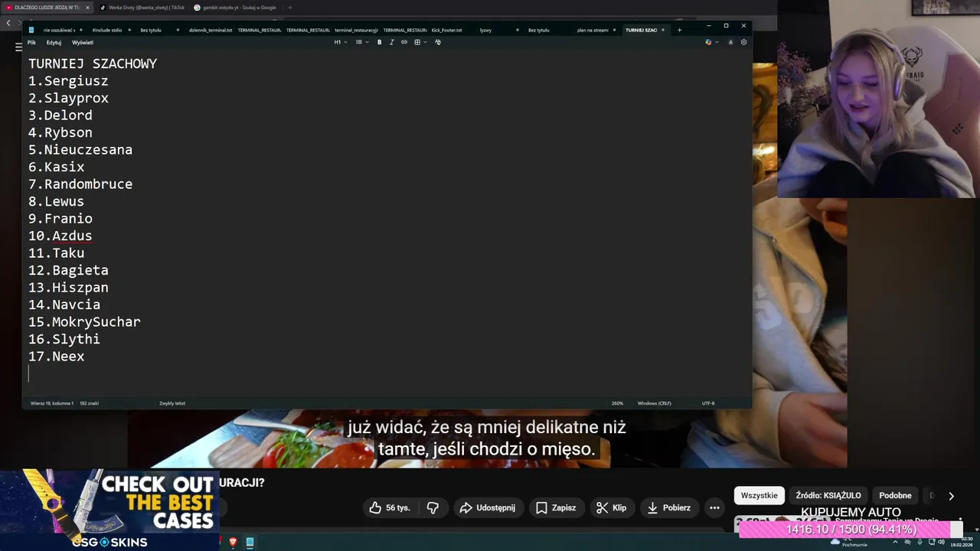Open the Edytuj menu
The image size is (980, 551).
point(54,42)
